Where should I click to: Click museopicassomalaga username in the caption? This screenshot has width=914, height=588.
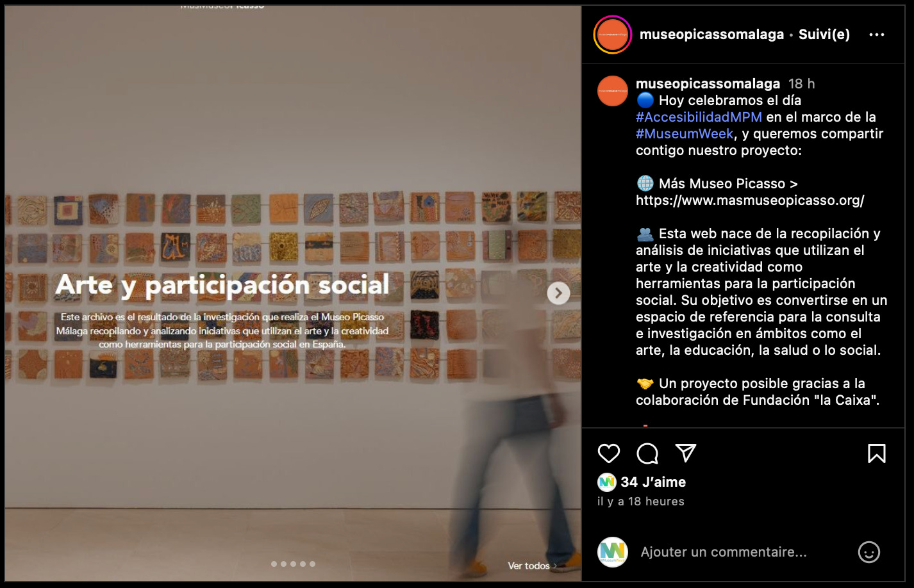(x=708, y=84)
